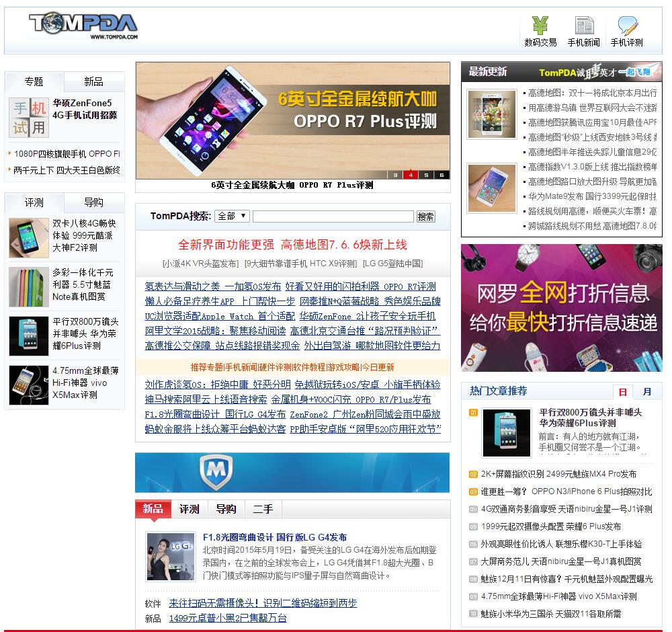This screenshot has height=632, width=672.
Task: Open 网罗全网打折信息 advertisement banner
Action: [x=561, y=308]
